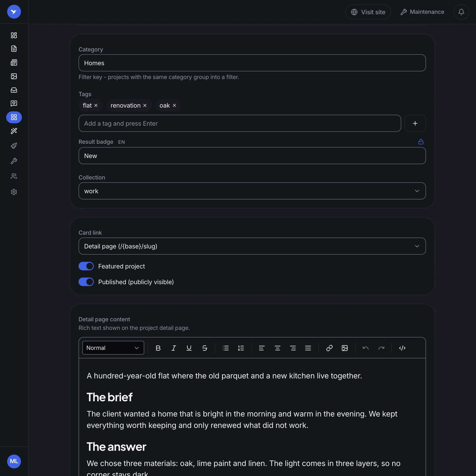Open the settings gear icon in sidebar
This screenshot has width=476, height=476.
tap(14, 192)
